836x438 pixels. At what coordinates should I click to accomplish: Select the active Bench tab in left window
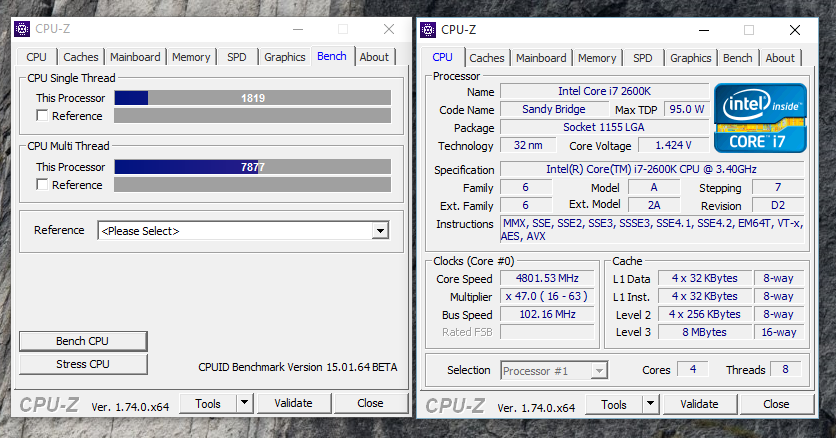click(332, 56)
